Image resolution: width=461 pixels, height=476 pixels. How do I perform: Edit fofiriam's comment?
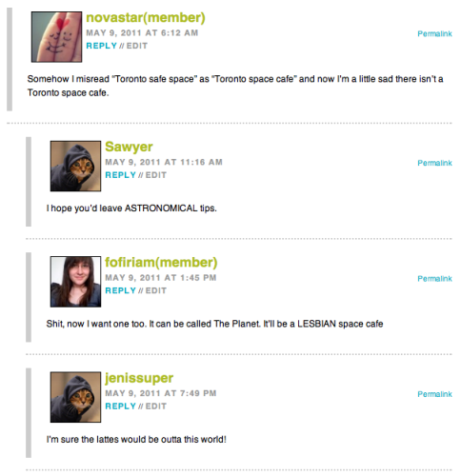(x=156, y=290)
